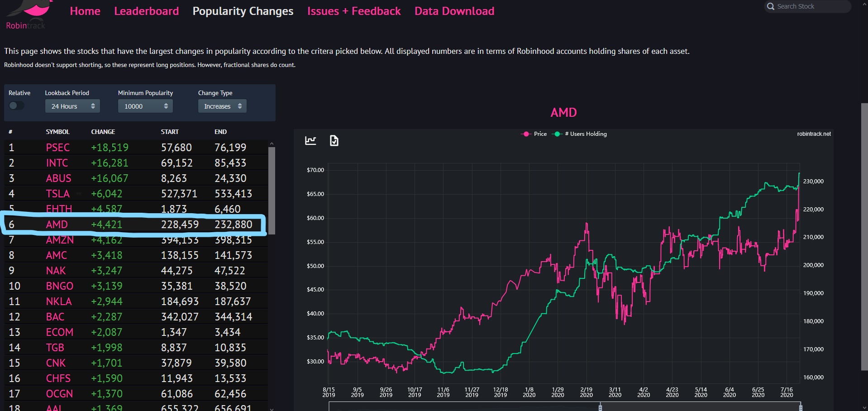Expand the Change Type dropdown
The height and width of the screenshot is (411, 868).
[222, 106]
